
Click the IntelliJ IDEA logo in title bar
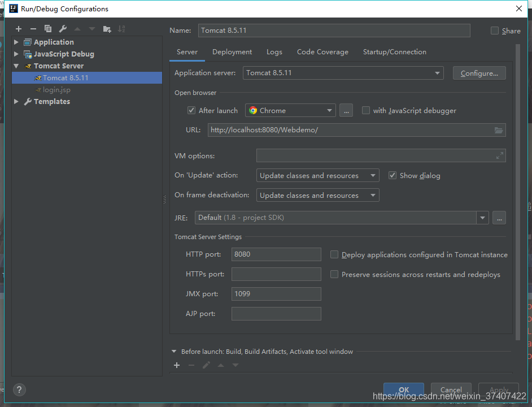13,8
